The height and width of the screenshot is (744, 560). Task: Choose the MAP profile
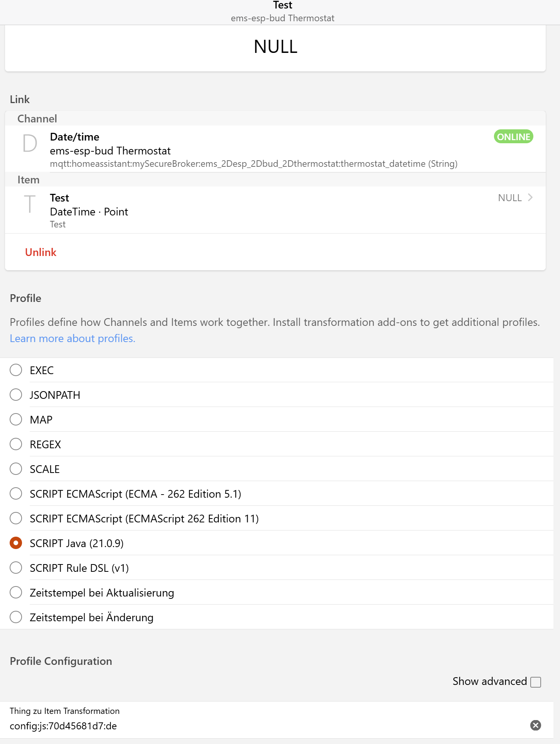[16, 419]
